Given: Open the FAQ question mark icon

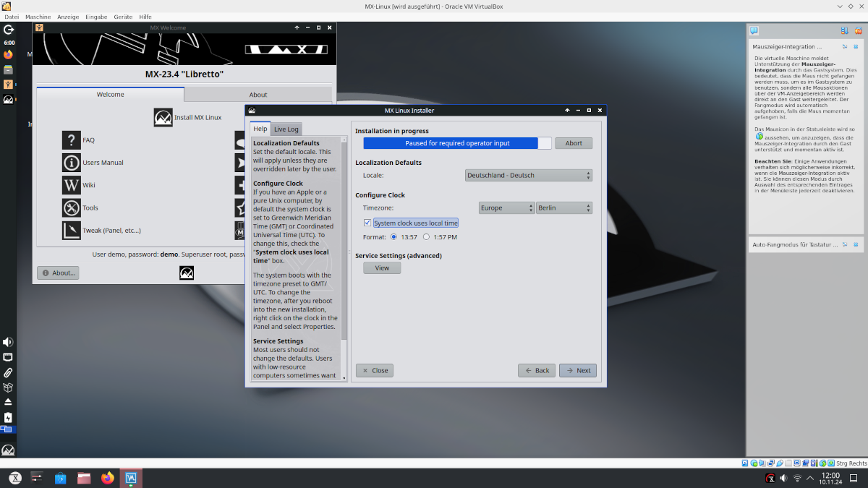Looking at the screenshot, I should pyautogui.click(x=71, y=140).
